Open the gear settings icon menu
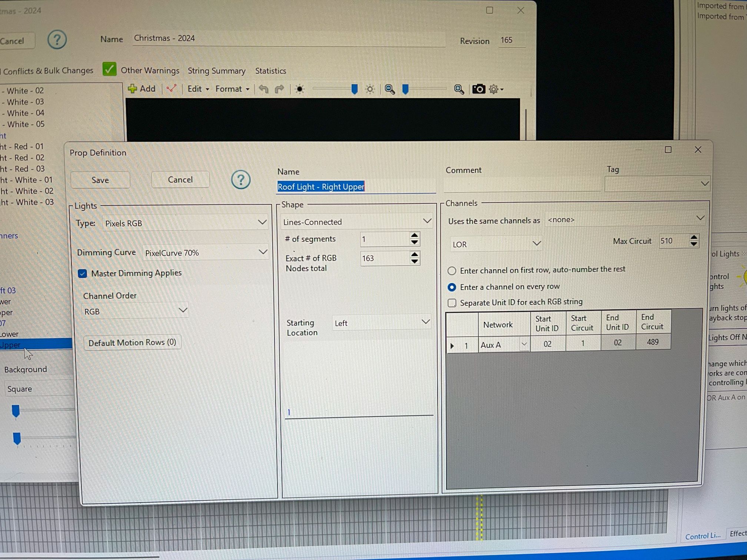The height and width of the screenshot is (560, 747). 494,89
